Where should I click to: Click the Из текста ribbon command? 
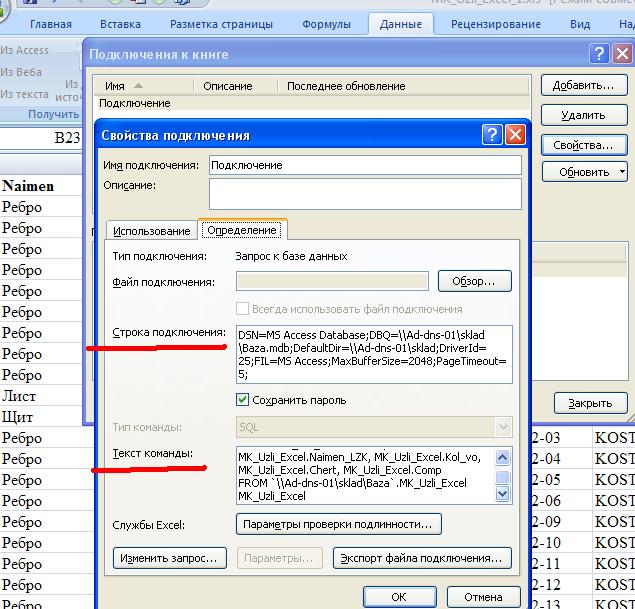pos(24,94)
